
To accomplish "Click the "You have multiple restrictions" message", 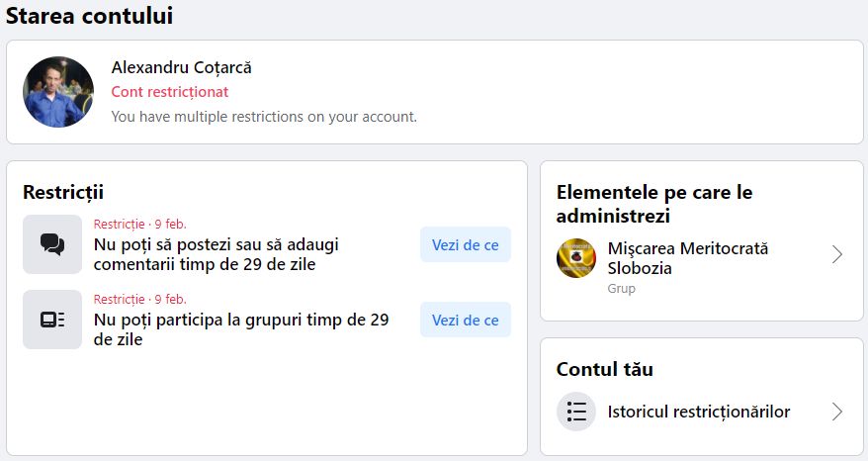I will (264, 117).
